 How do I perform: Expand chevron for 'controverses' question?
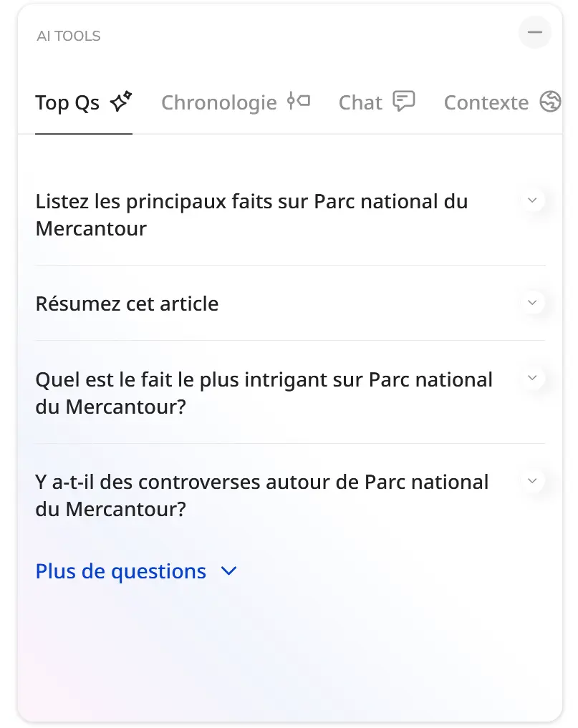click(x=532, y=480)
